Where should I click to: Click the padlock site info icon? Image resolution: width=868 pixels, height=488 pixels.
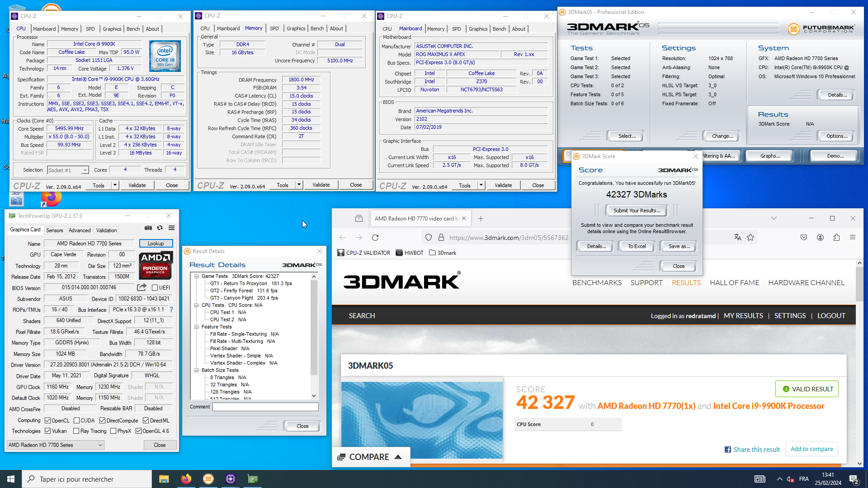tap(441, 237)
